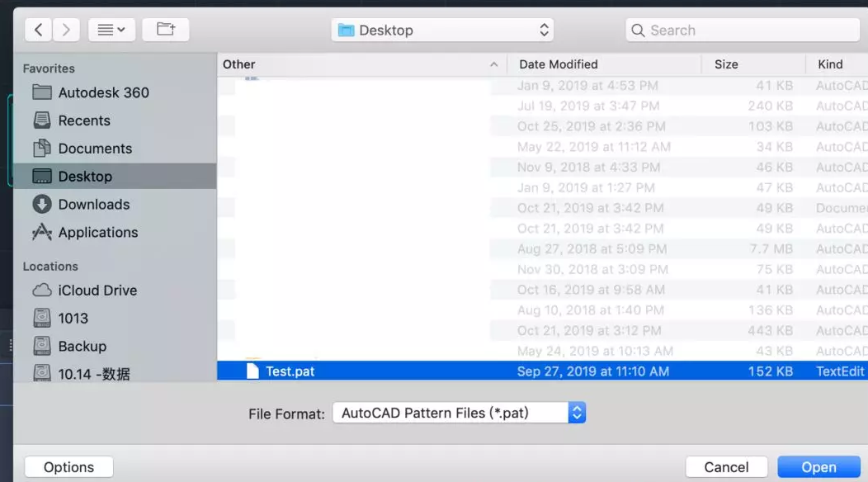This screenshot has height=482, width=868.
Task: Toggle sort direction arrow in Other column
Action: [x=493, y=65]
